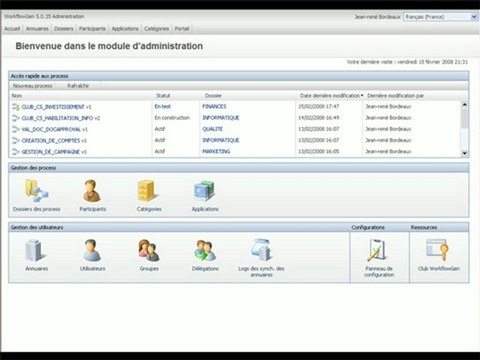The image size is (480, 360).
Task: Open the Panneau de configuration icon
Action: click(378, 250)
